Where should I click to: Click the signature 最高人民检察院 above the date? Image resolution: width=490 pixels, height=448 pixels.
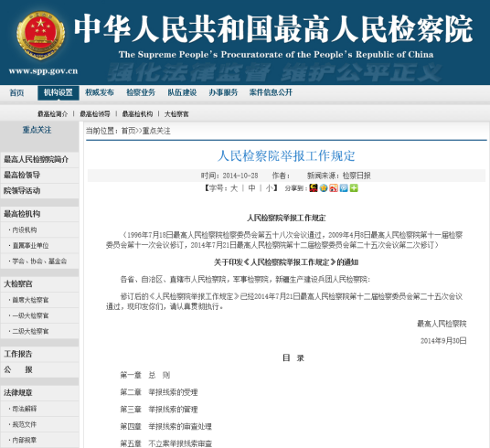442,324
